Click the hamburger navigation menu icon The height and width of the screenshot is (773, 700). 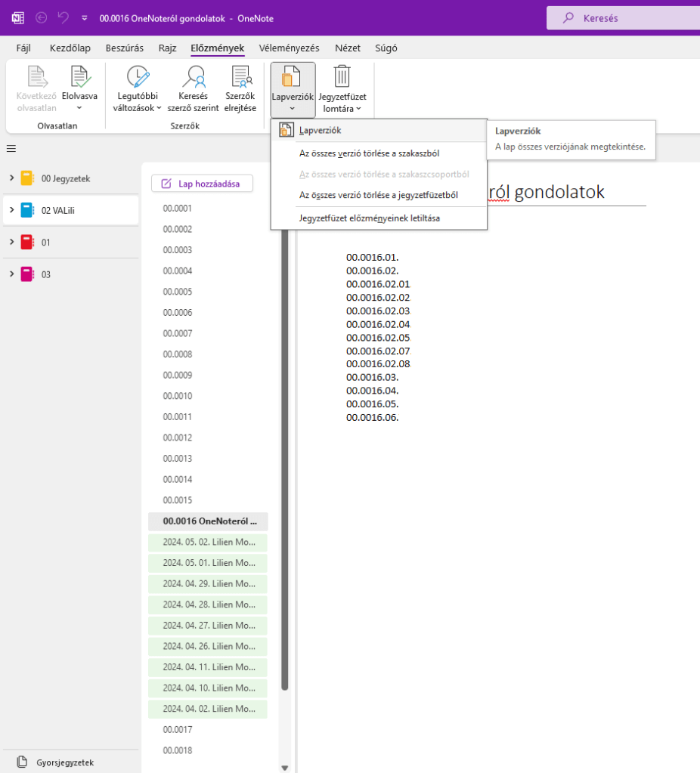point(11,149)
